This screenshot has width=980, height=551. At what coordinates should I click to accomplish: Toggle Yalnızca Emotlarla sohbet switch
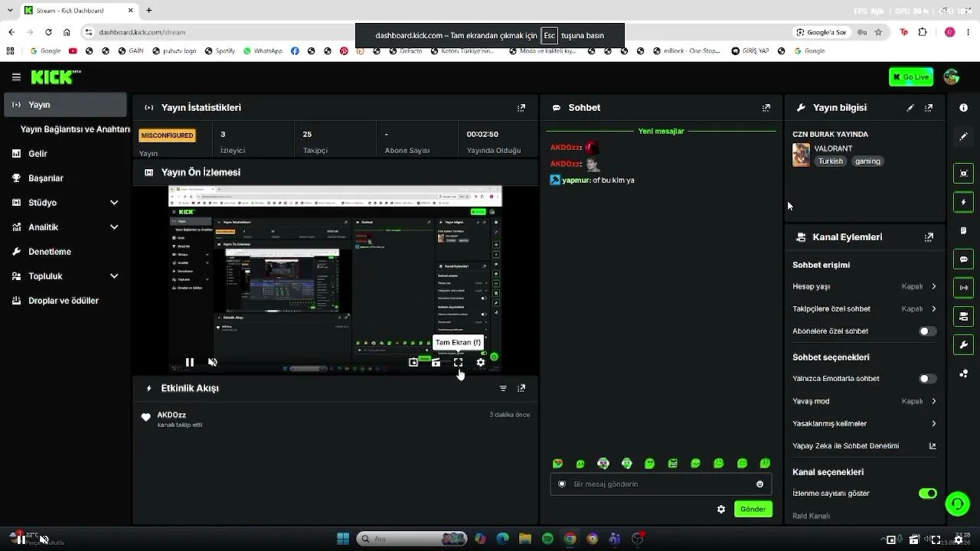coord(927,379)
